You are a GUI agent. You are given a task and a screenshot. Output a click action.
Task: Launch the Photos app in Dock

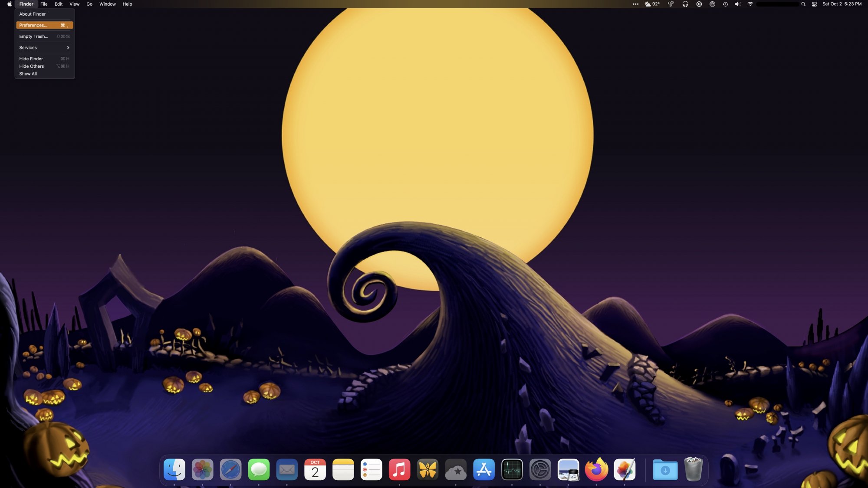pyautogui.click(x=202, y=469)
